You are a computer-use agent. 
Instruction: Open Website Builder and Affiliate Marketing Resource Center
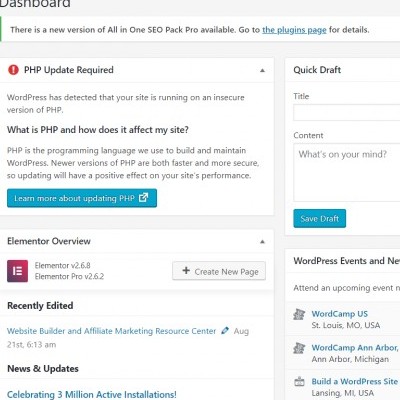tap(112, 331)
